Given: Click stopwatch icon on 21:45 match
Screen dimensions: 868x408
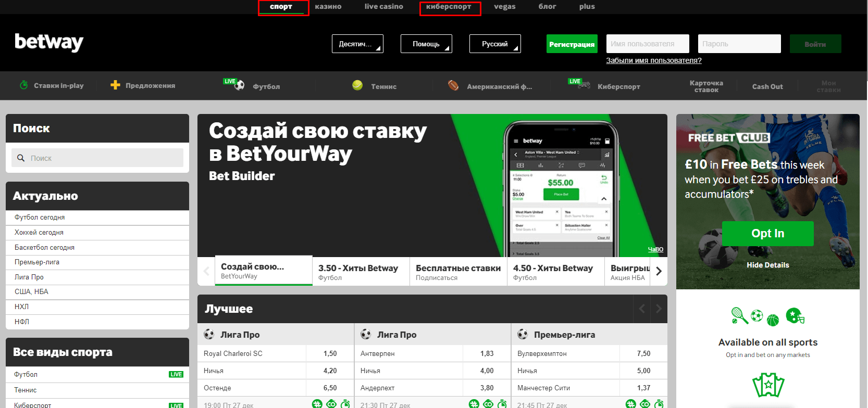Looking at the screenshot, I should (x=659, y=404).
